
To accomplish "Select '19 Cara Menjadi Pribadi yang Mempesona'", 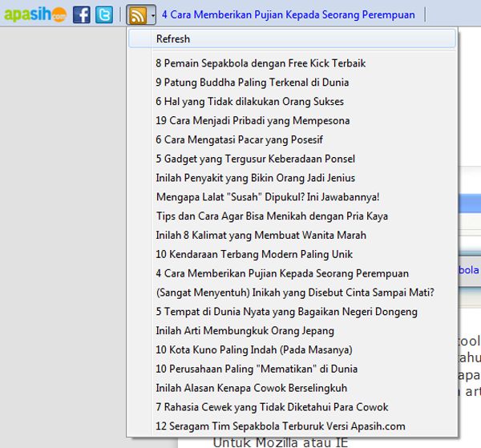I will (292, 120).
